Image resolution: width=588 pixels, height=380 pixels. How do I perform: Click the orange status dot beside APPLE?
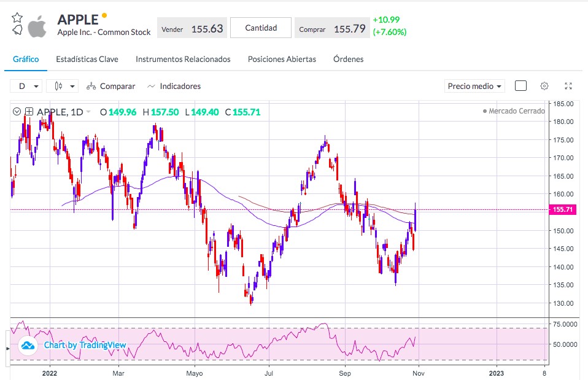click(x=104, y=15)
